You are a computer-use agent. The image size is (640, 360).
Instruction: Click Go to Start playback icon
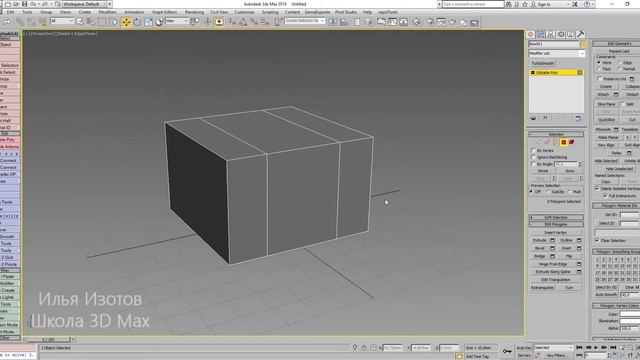click(579, 347)
